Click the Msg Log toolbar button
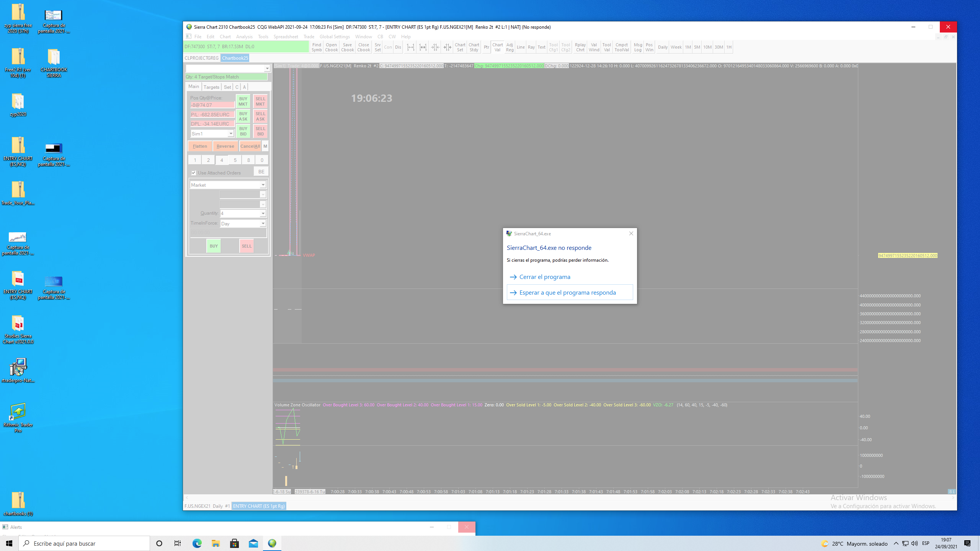This screenshot has height=551, width=980. point(638,47)
